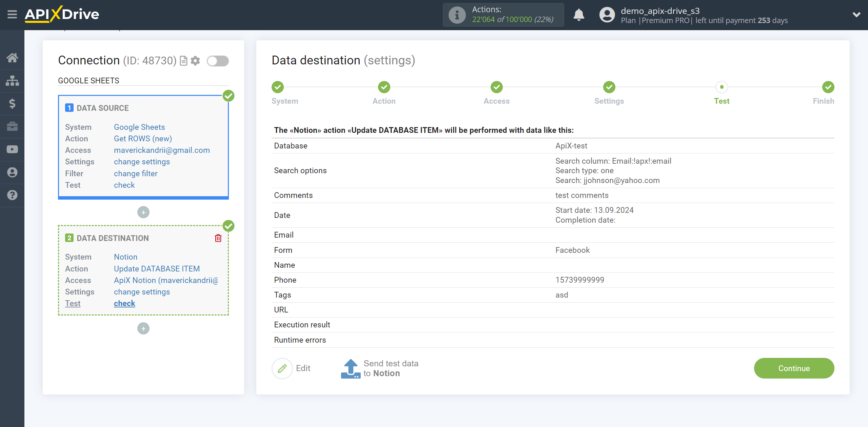
Task: Open Update DATABASE ITEM action link
Action: (157, 269)
